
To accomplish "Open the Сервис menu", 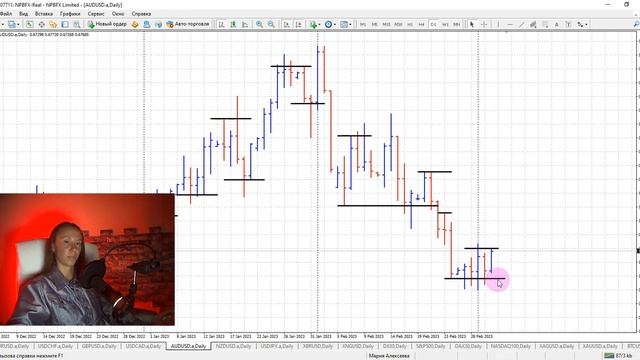I will tap(96, 14).
